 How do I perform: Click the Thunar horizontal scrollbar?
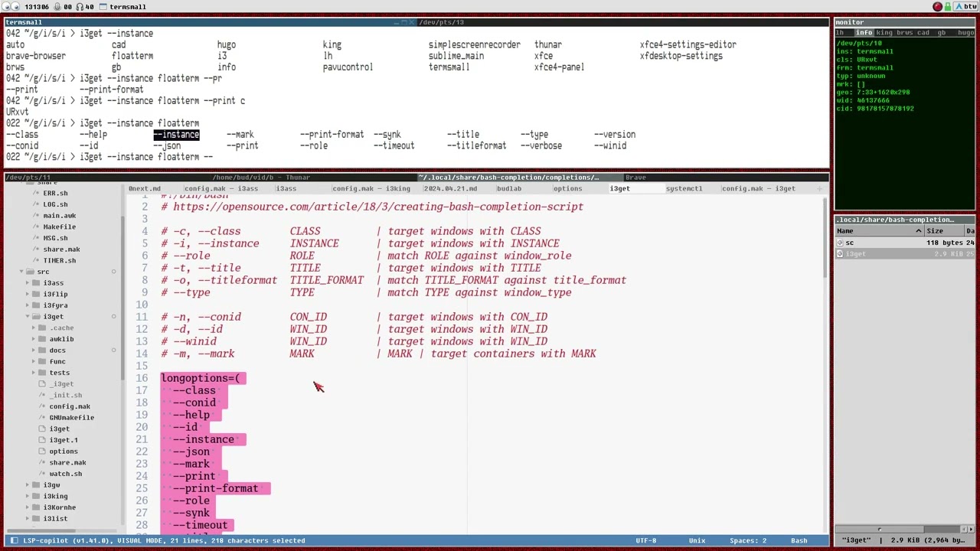(880, 530)
